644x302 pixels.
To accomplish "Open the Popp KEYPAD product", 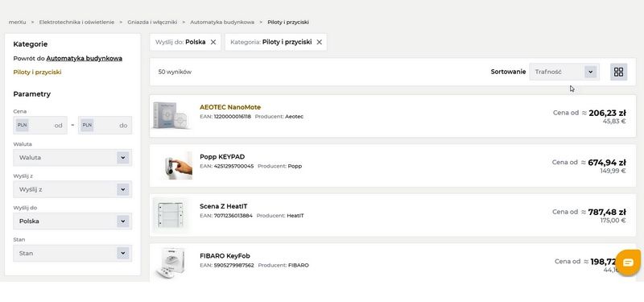I will coord(222,156).
